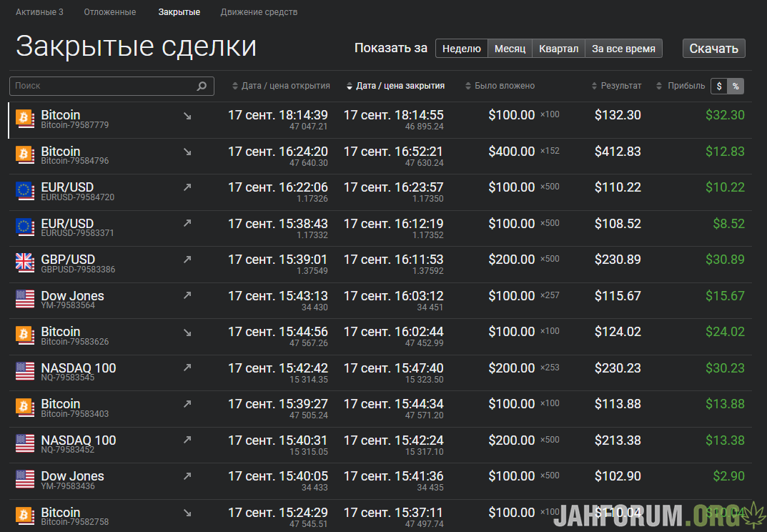
Task: Sort by Было вложено column
Action: pyautogui.click(x=500, y=86)
